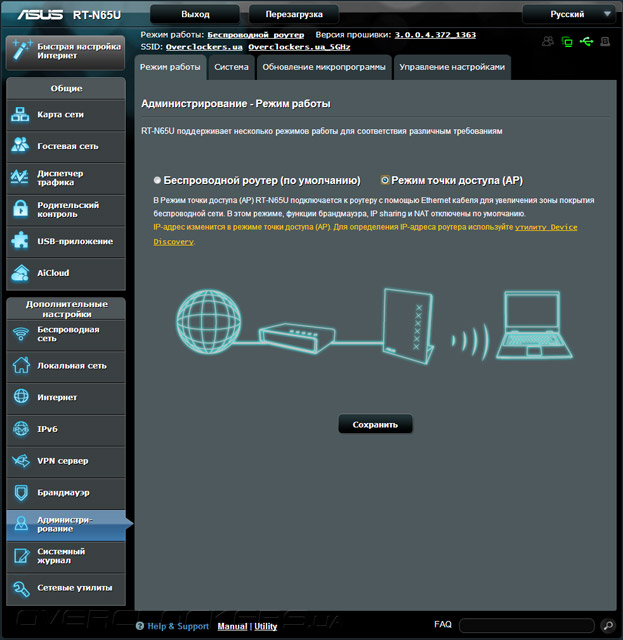The height and width of the screenshot is (640, 623).
Task: Click the Интернет globe icon in sidebar
Action: (x=21, y=396)
